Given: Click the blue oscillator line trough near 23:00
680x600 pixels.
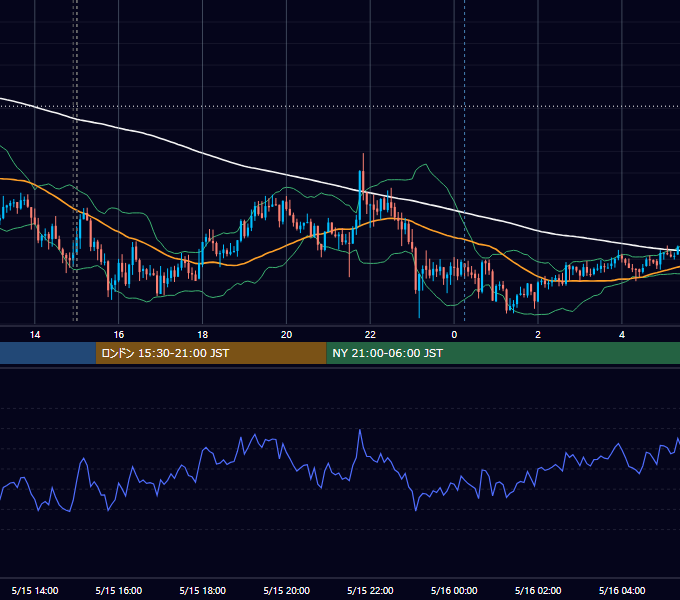Looking at the screenshot, I should pyautogui.click(x=415, y=510).
